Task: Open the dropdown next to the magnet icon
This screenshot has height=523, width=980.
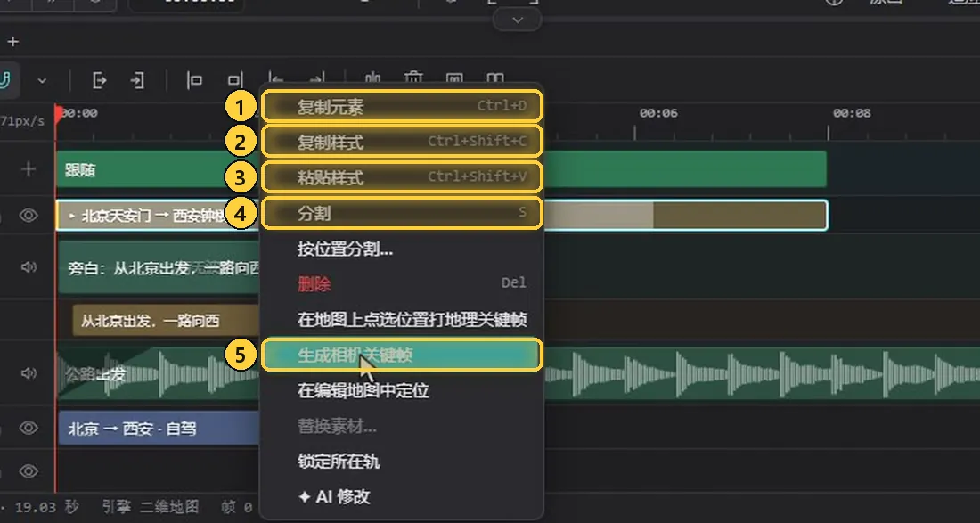Action: (42, 80)
